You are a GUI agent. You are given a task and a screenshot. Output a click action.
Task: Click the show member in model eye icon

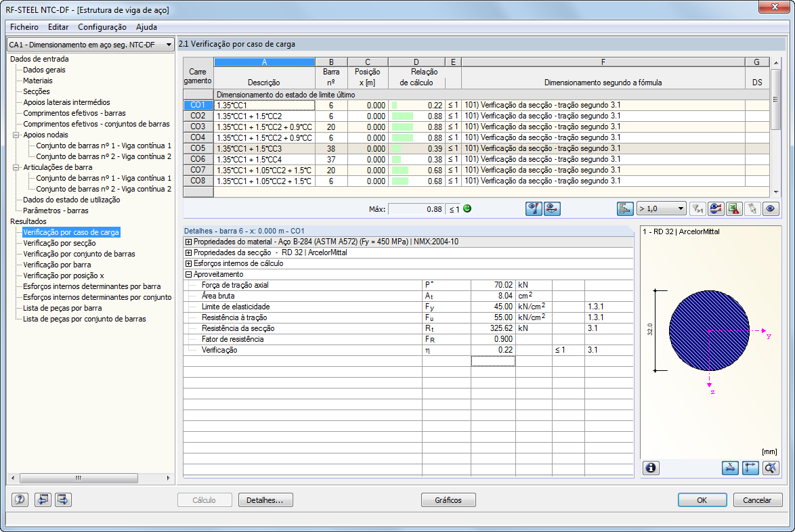552,208
